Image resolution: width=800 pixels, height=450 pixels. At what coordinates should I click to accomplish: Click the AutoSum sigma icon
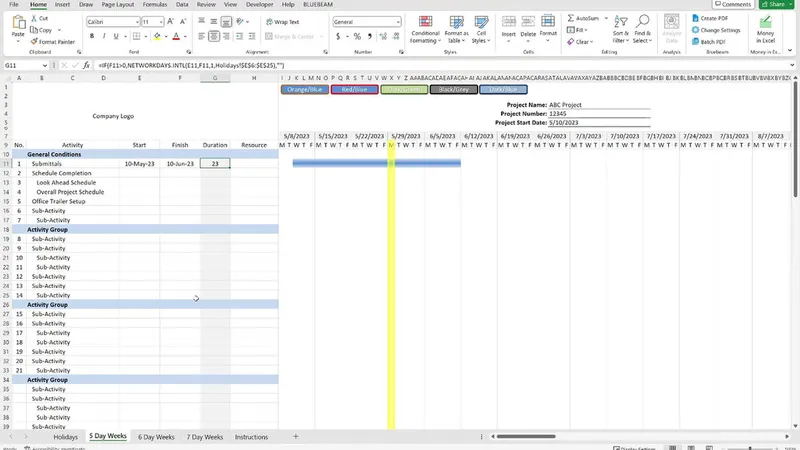[x=571, y=18]
